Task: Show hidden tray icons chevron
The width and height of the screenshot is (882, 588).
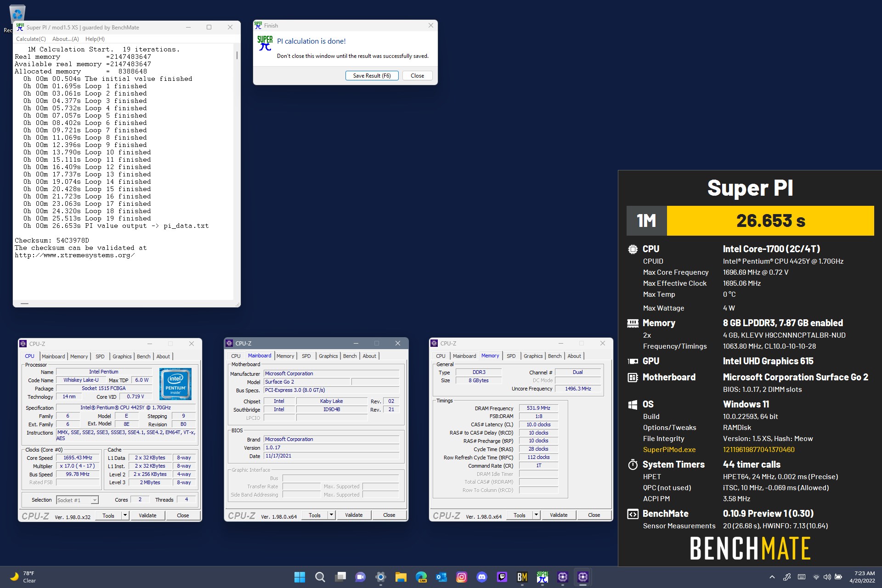Action: coord(772,577)
